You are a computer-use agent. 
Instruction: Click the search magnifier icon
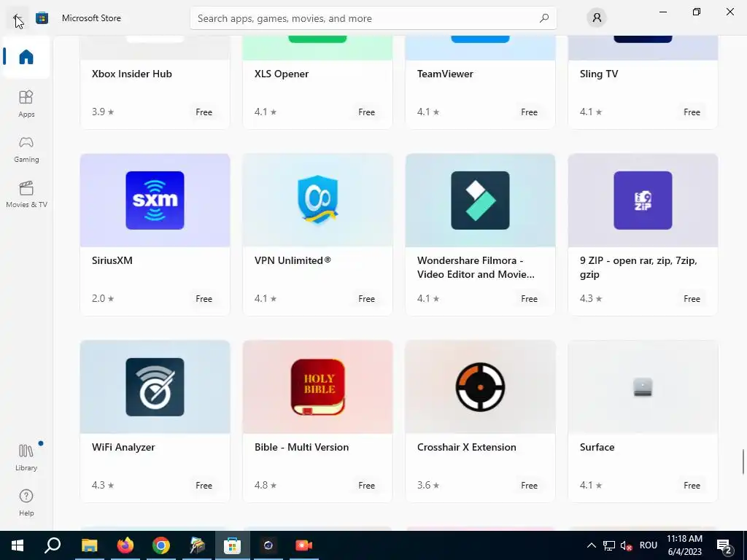coord(543,18)
